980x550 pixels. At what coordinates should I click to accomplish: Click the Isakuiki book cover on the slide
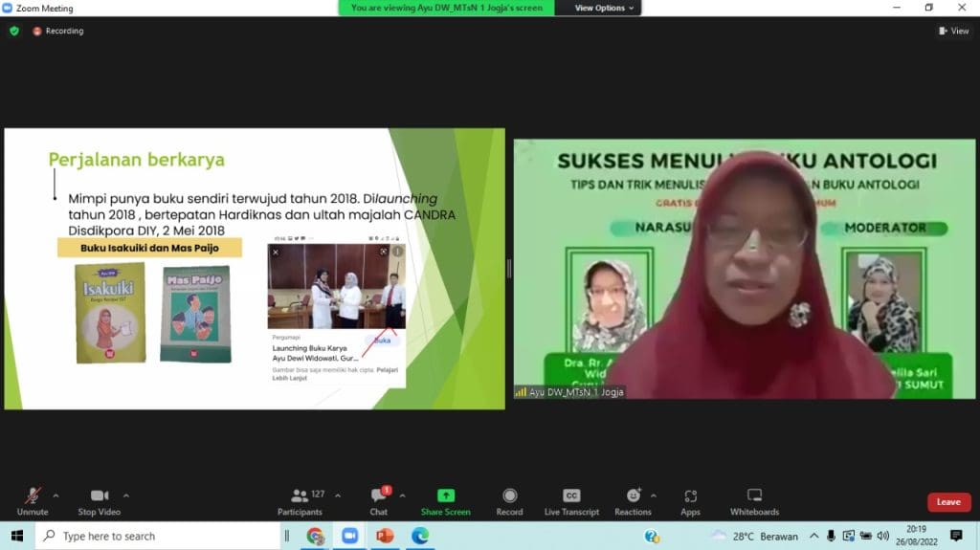coord(111,313)
